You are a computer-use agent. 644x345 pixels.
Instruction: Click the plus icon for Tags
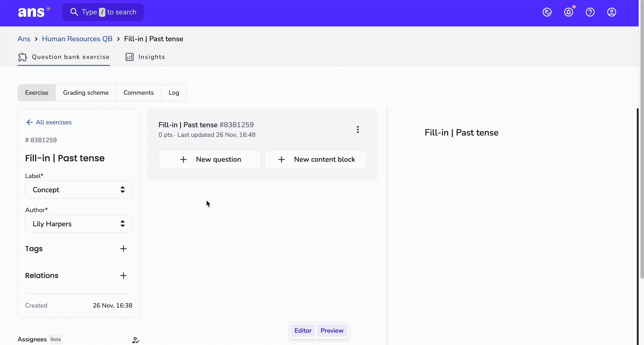coord(123,249)
